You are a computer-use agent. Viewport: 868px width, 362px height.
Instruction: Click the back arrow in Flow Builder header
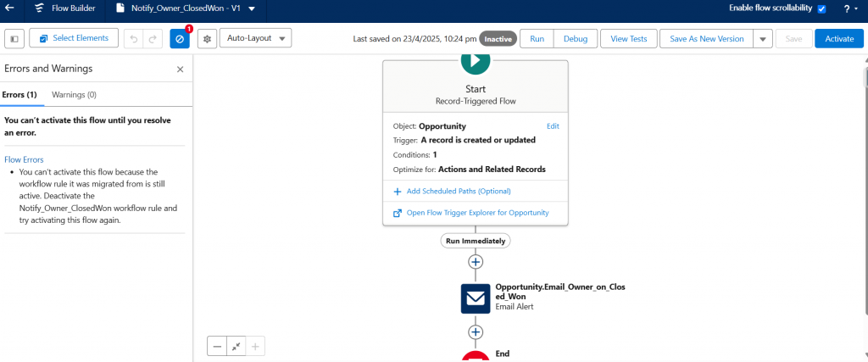pyautogui.click(x=10, y=8)
